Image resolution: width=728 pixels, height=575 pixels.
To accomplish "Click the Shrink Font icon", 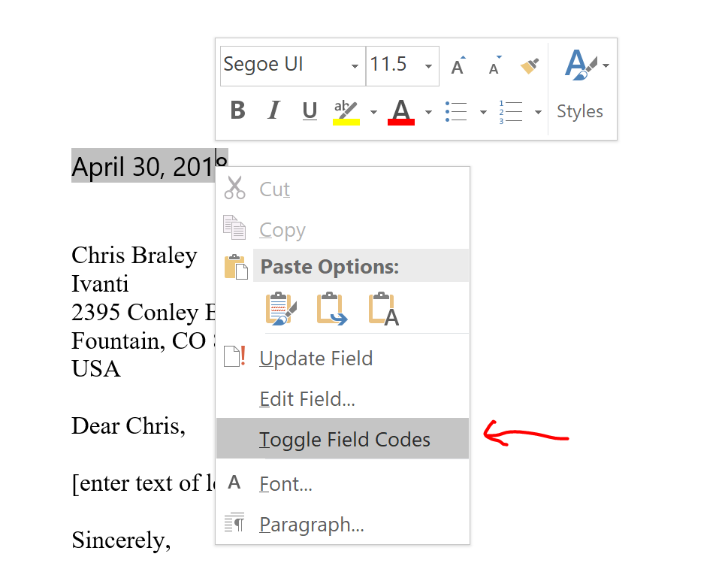I will 494,67.
